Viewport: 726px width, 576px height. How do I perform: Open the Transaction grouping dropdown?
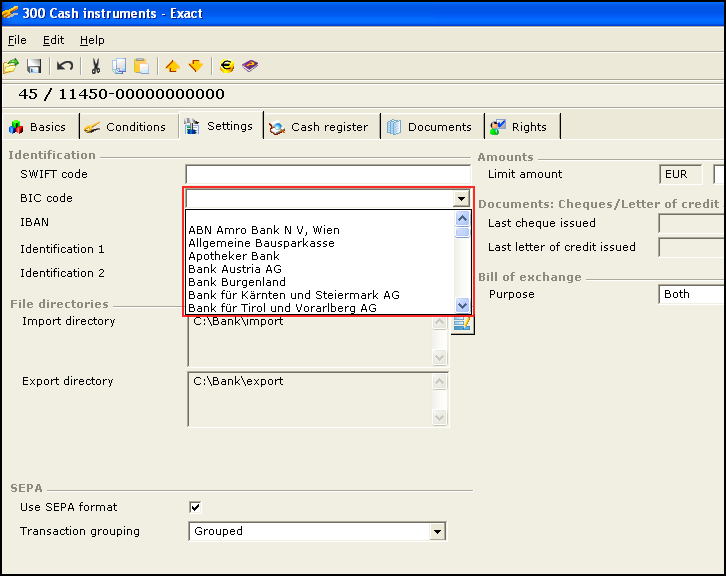pos(437,532)
